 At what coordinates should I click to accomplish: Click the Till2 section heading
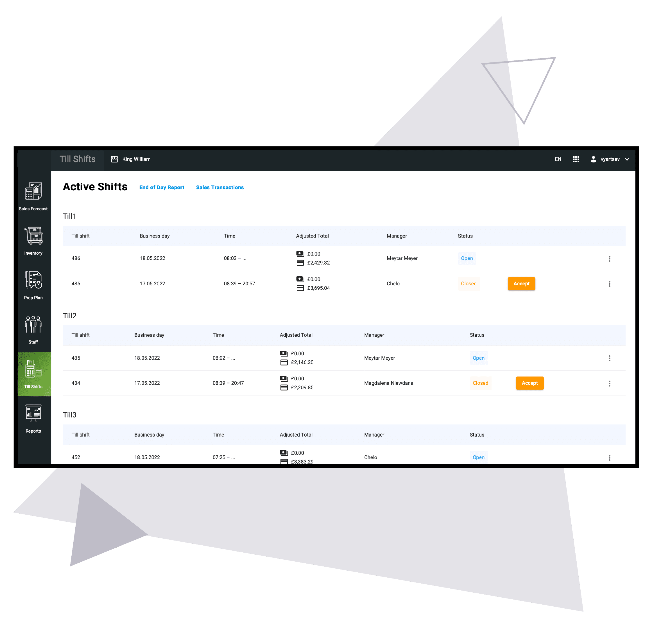(x=70, y=316)
